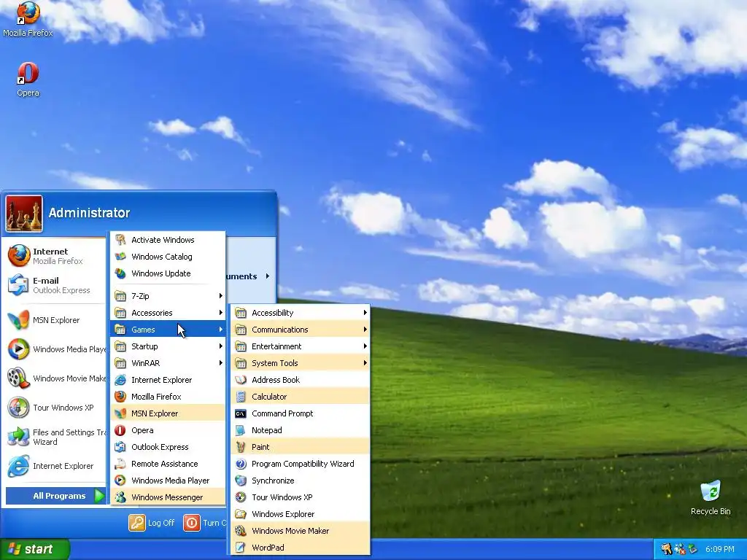Open Windows Explorer
Screen dimensions: 747x560
pyautogui.click(x=301, y=514)
